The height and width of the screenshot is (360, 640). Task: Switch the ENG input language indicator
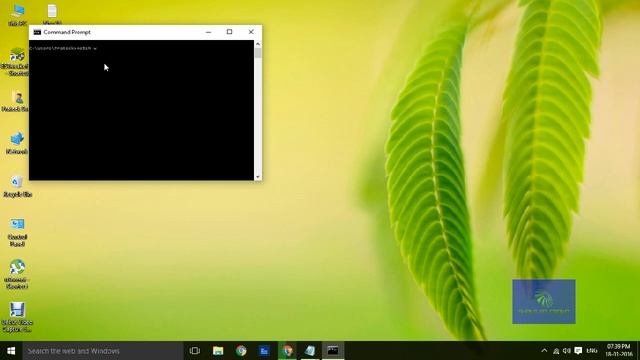coord(592,351)
